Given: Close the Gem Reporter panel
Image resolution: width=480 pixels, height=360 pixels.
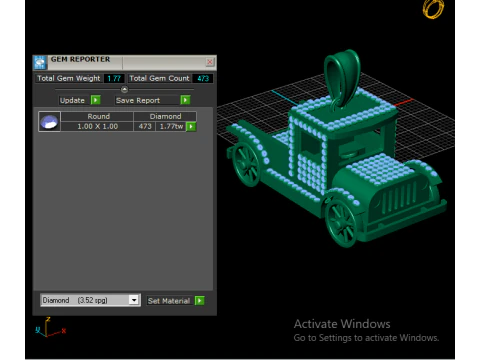Looking at the screenshot, I should pyautogui.click(x=210, y=62).
